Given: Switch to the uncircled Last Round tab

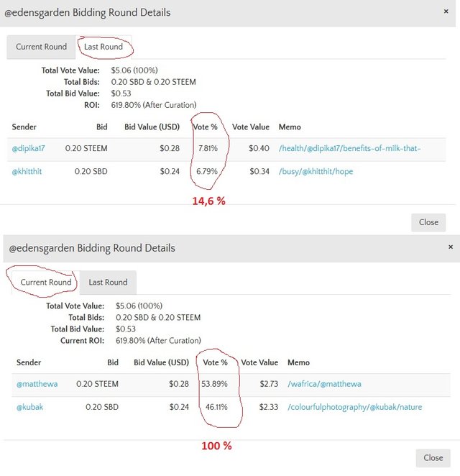Looking at the screenshot, I should 108,283.
